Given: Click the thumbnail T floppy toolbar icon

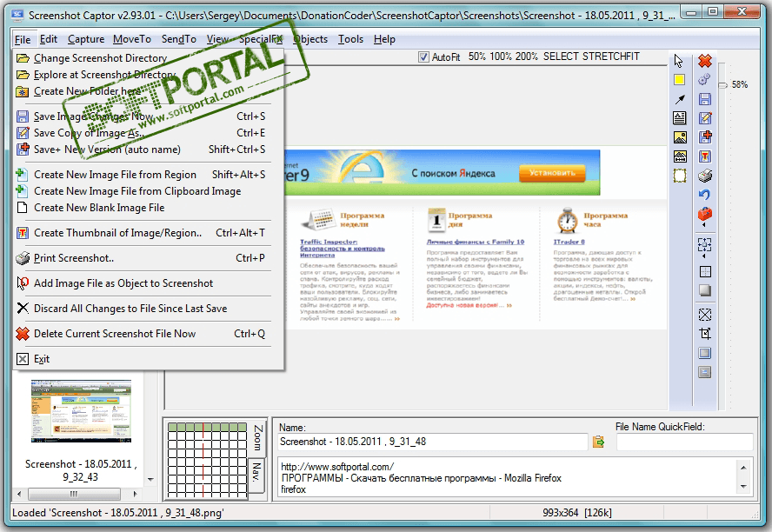Looking at the screenshot, I should [x=705, y=156].
